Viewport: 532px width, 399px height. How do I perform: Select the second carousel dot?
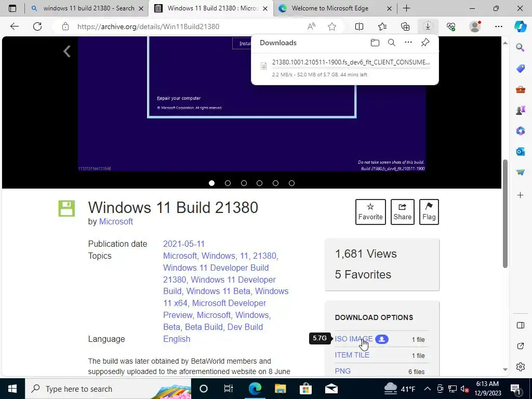[x=228, y=183]
